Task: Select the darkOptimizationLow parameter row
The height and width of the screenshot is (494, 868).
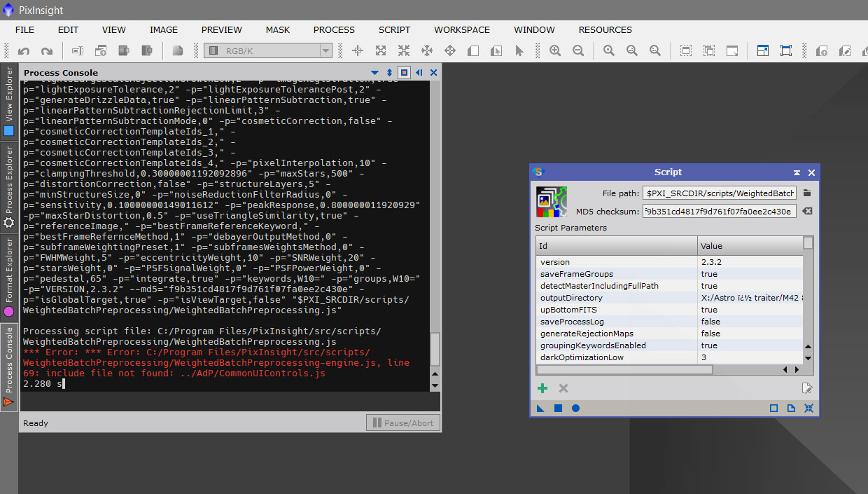Action: click(x=669, y=357)
